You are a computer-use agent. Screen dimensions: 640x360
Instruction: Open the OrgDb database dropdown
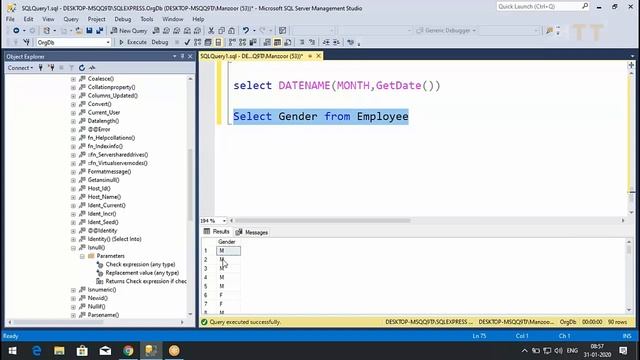pyautogui.click(x=108, y=42)
